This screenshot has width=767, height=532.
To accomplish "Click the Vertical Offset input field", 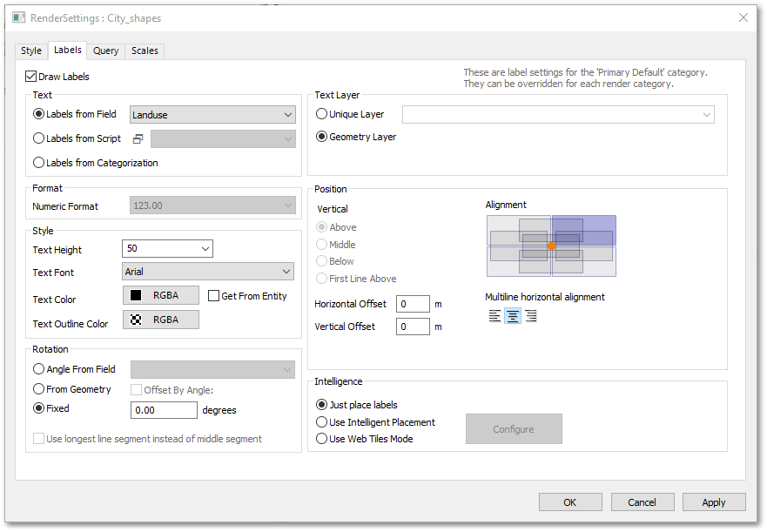I will [x=413, y=327].
